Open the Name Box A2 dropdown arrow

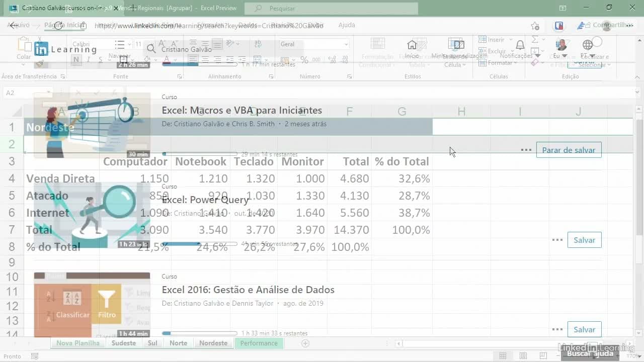pos(48,93)
